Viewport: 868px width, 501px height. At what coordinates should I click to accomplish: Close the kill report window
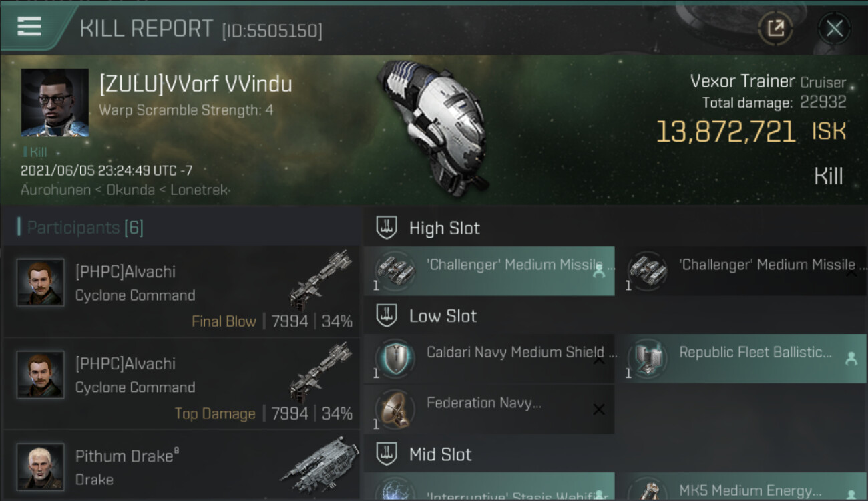(x=834, y=28)
